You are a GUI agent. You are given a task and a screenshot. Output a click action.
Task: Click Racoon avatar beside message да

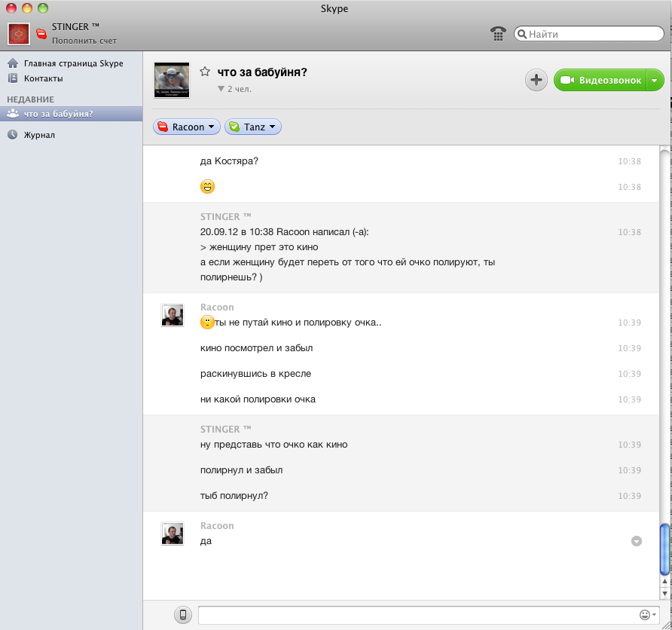point(173,534)
